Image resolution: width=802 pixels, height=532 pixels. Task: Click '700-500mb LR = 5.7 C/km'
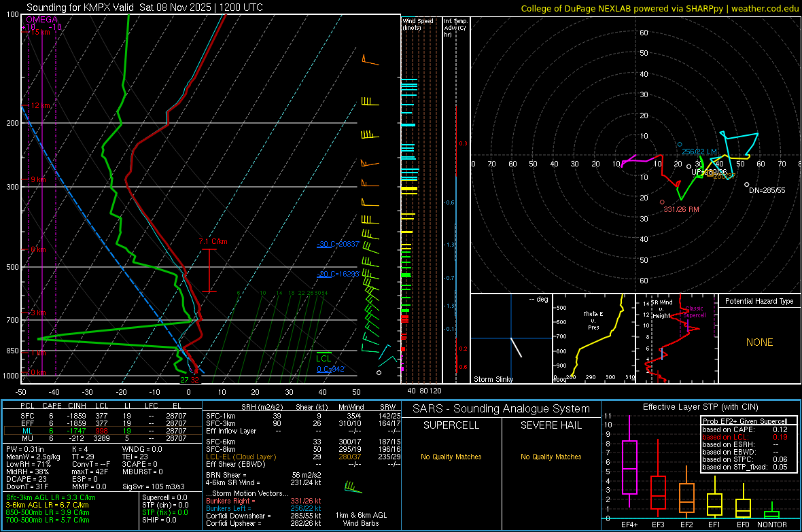click(48, 520)
